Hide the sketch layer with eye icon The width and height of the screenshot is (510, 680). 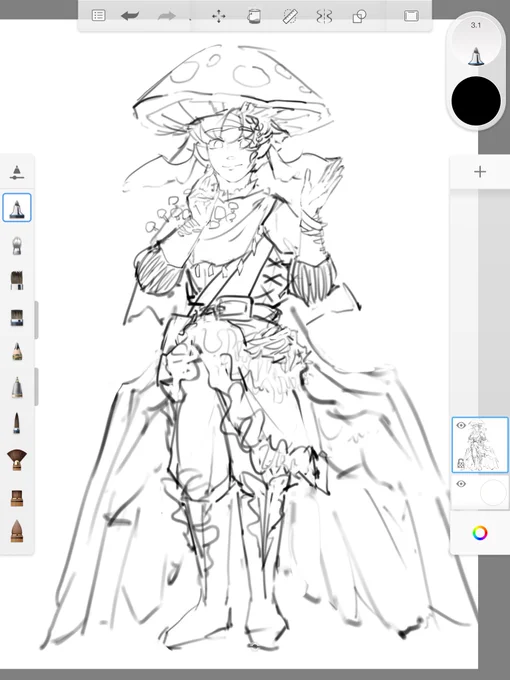point(461,425)
